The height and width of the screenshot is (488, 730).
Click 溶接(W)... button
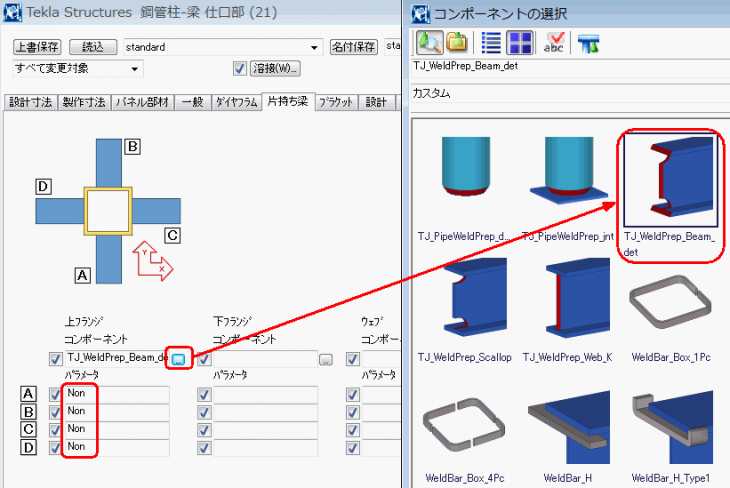(275, 68)
